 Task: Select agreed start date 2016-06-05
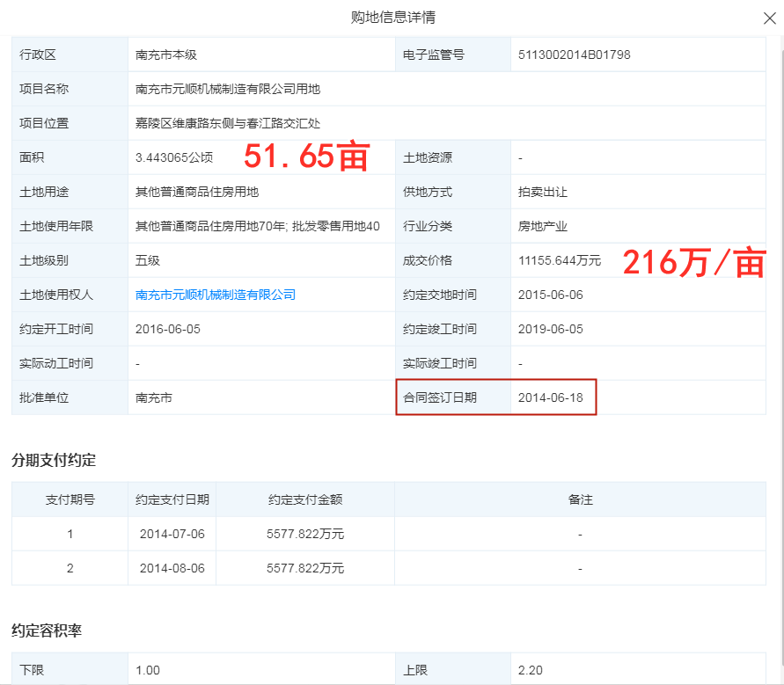167,329
